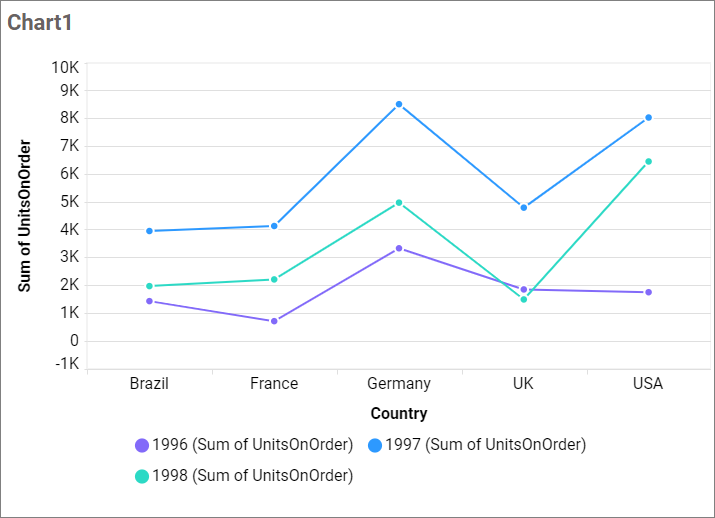Screen dimensions: 715x518
Task: Click the teal 1998 legend marker
Action: click(142, 476)
